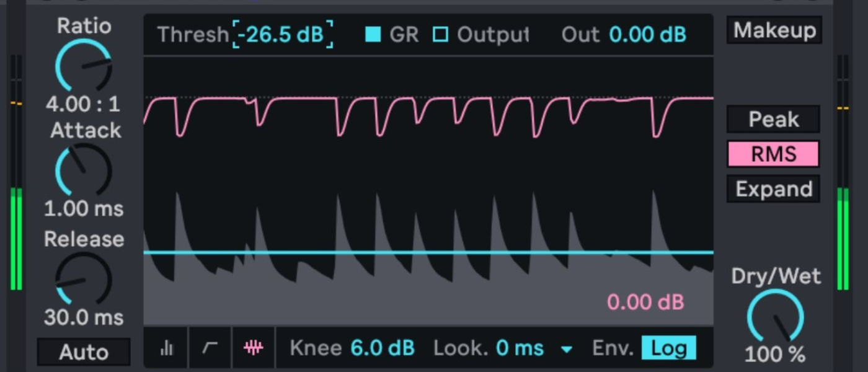The height and width of the screenshot is (372, 868).
Task: Click the Attack knob
Action: coord(84,170)
